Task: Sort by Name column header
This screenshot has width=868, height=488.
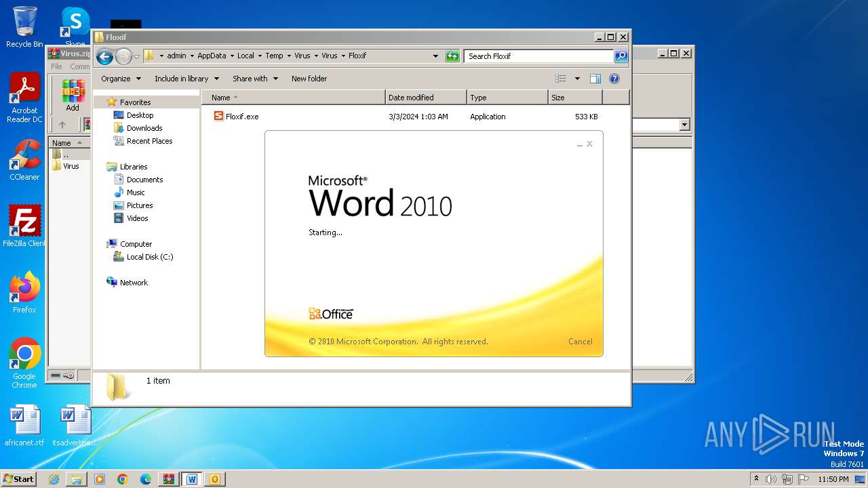Action: click(293, 98)
